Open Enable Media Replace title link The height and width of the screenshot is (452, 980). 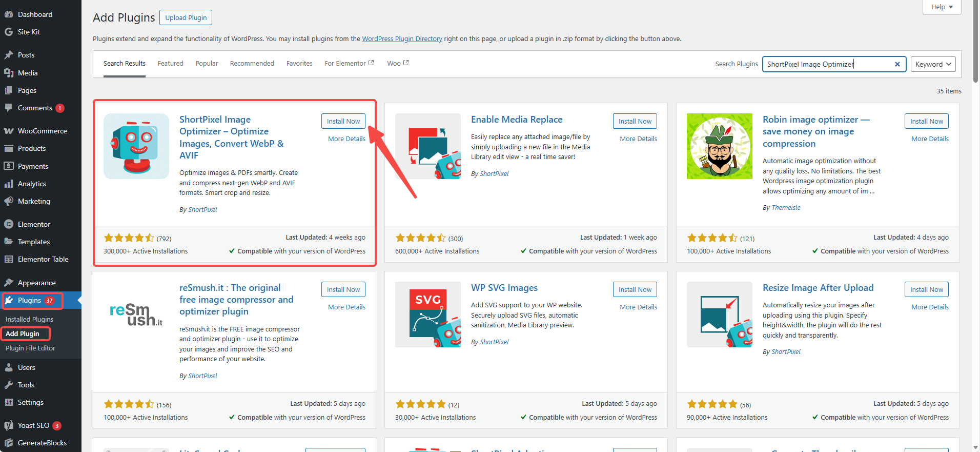coord(517,120)
